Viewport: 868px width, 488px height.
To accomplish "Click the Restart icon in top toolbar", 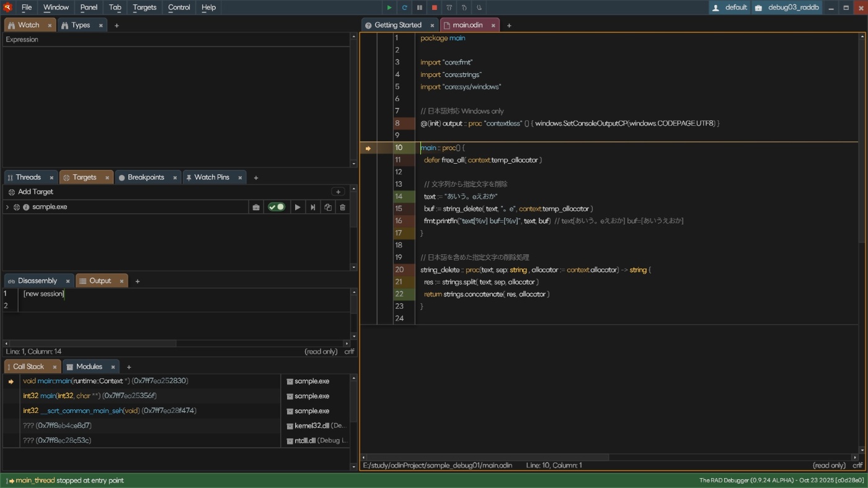I will pos(404,7).
